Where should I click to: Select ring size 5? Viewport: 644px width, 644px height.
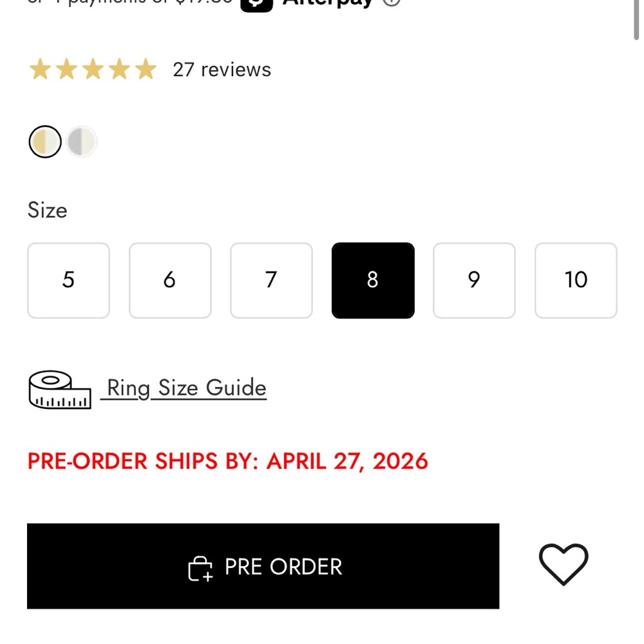68,280
